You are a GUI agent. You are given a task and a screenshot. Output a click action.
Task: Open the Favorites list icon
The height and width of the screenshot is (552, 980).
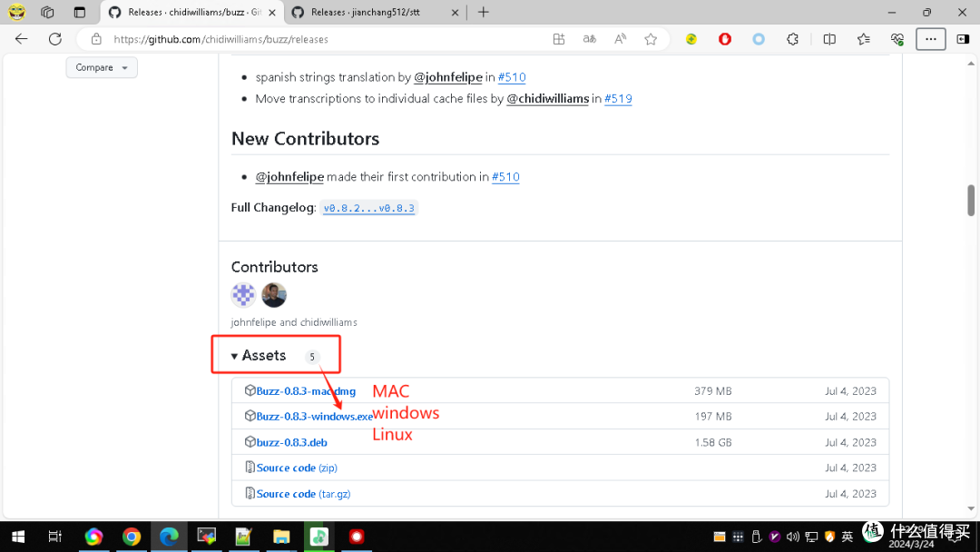(863, 39)
